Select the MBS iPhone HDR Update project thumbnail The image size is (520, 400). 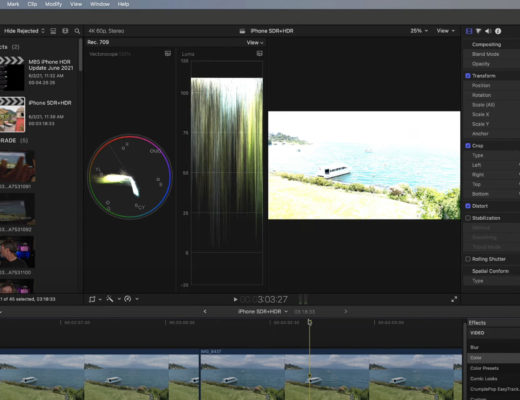12,73
